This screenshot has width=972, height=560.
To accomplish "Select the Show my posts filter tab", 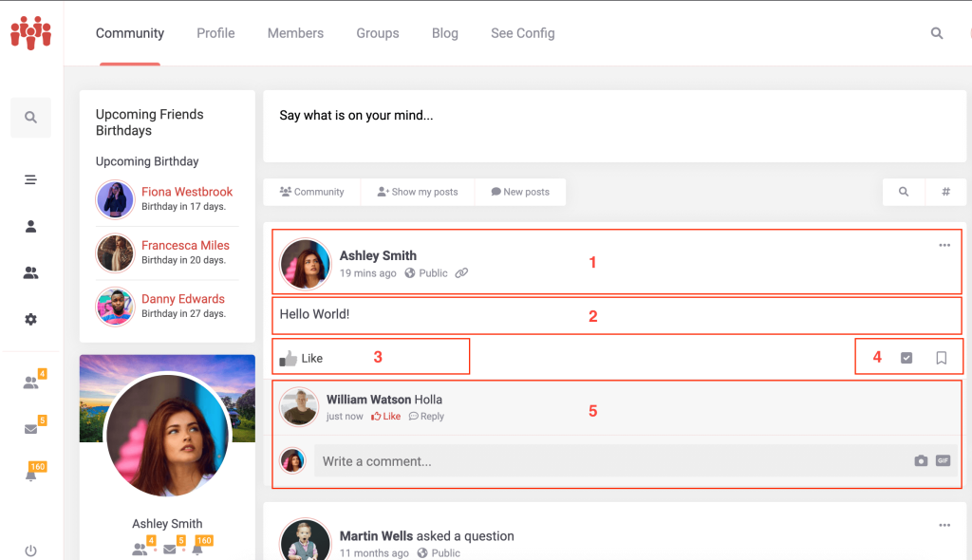I will tap(418, 192).
